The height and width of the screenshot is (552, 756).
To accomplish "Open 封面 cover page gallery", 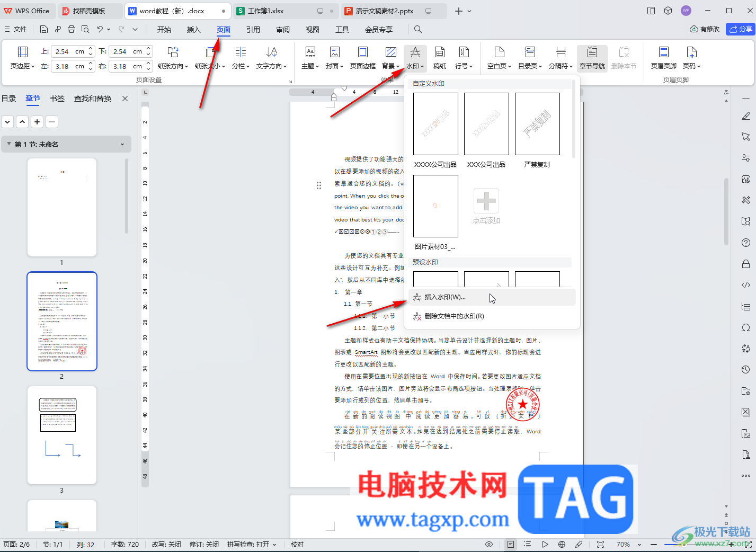I will pyautogui.click(x=334, y=58).
